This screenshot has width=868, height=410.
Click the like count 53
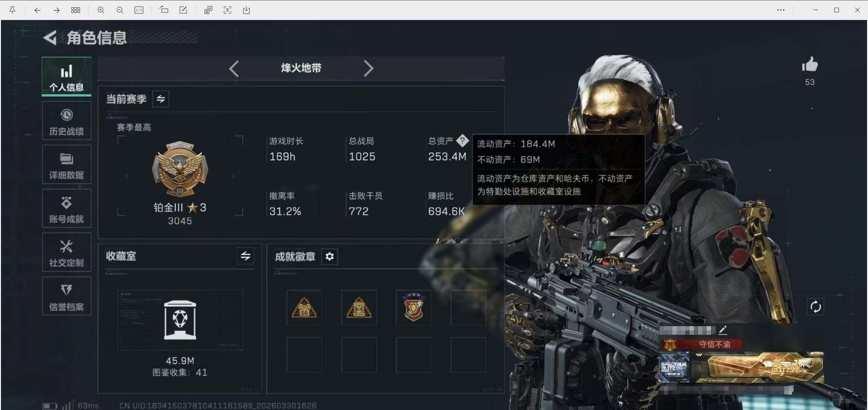[809, 82]
